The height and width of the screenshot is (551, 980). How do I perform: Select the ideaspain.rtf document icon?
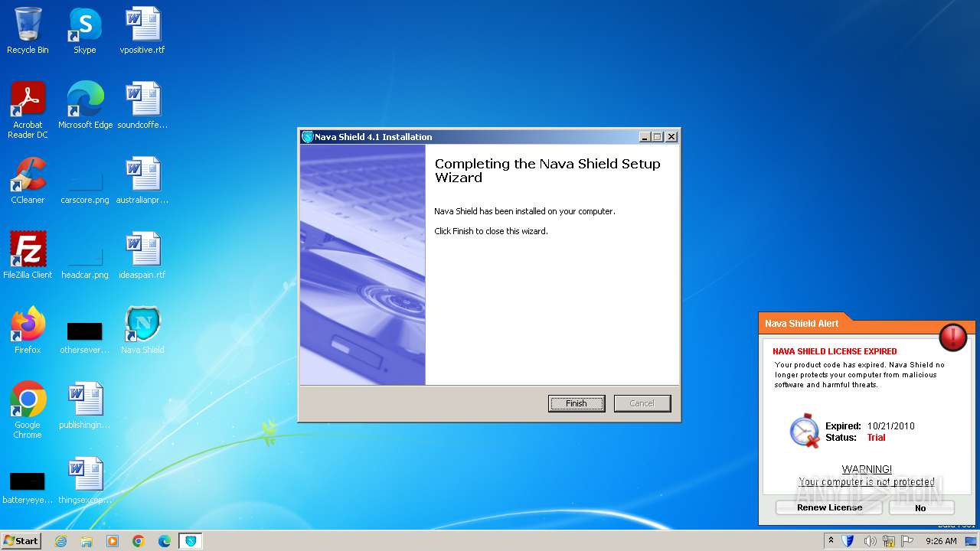142,256
